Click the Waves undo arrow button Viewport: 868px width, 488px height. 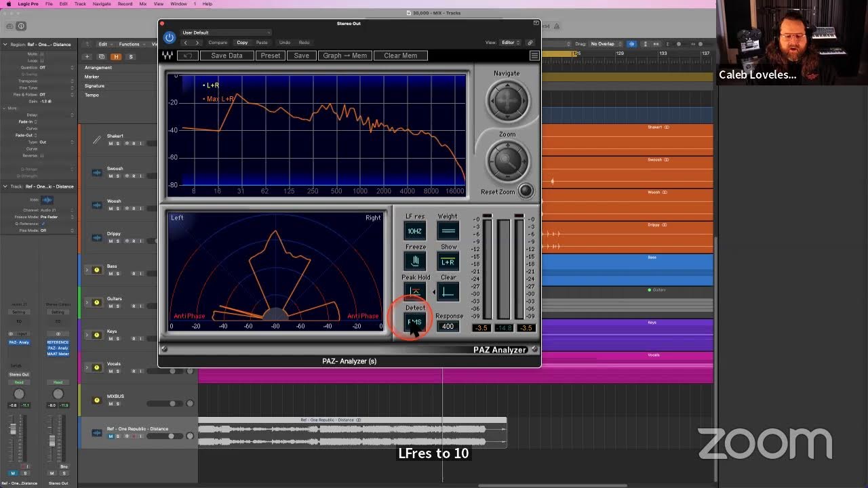[x=188, y=56]
